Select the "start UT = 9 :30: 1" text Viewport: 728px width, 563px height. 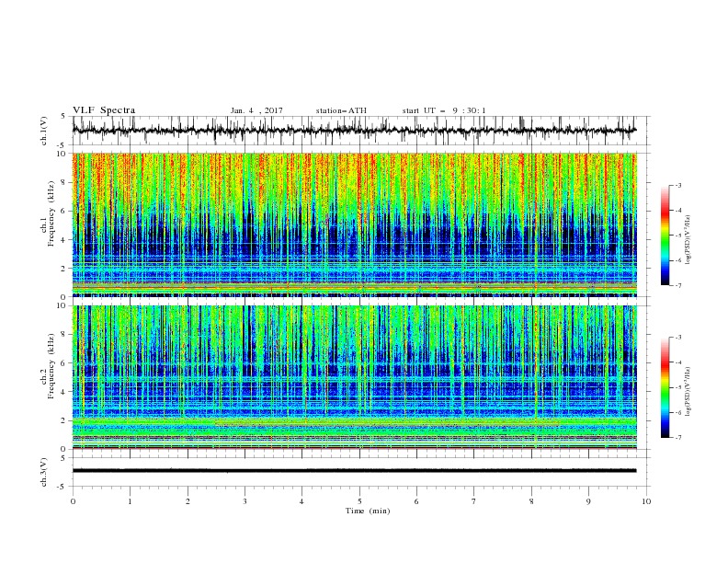444,110
